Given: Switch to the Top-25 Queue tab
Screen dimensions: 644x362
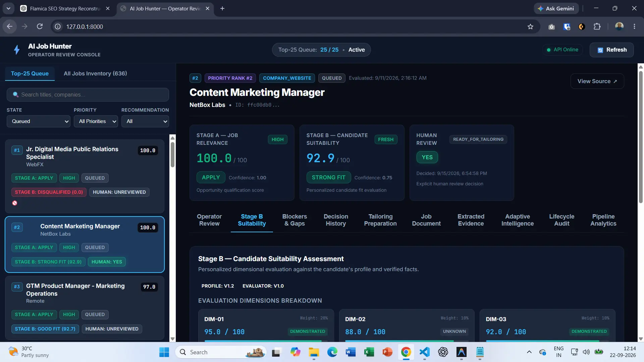Looking at the screenshot, I should tap(30, 73).
